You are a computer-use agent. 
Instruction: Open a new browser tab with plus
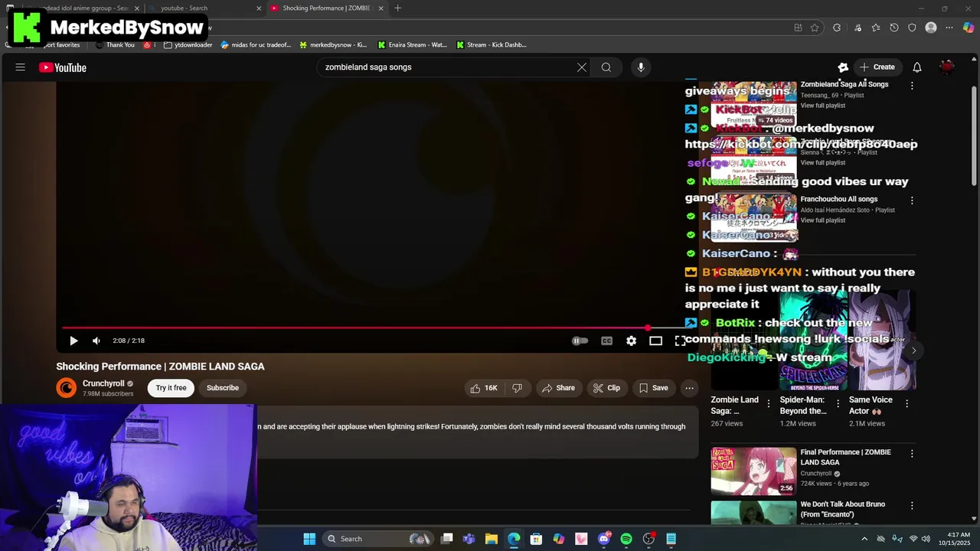point(397,8)
